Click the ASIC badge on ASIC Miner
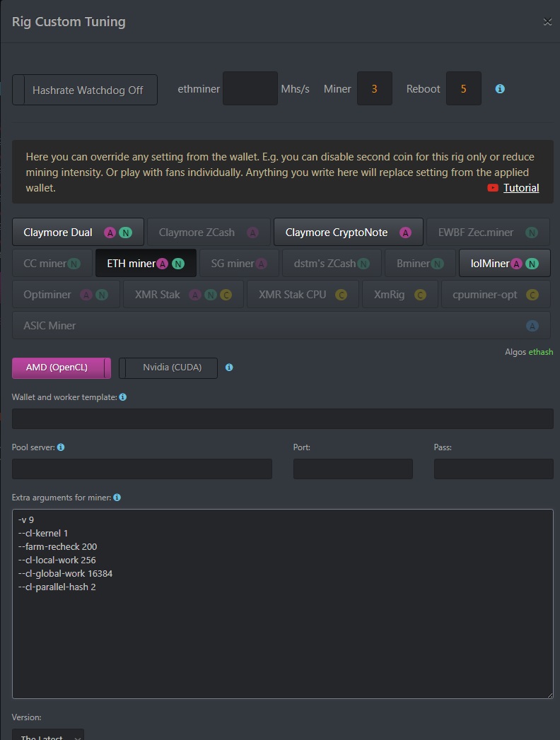This screenshot has width=560, height=740. click(532, 326)
